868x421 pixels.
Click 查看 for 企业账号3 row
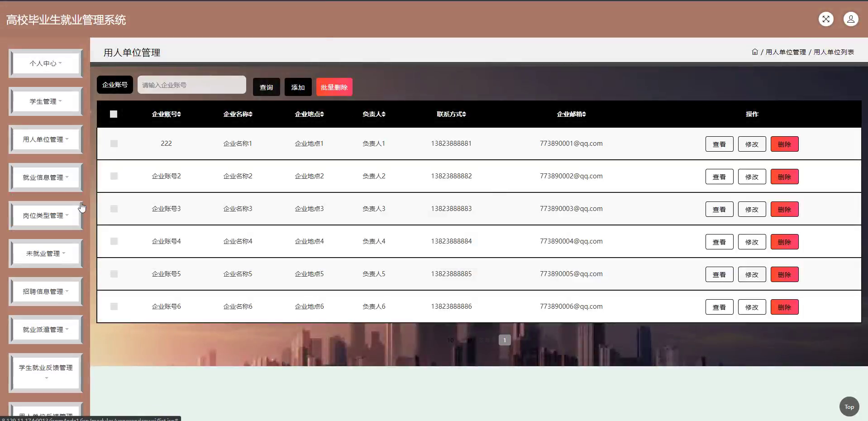point(719,209)
